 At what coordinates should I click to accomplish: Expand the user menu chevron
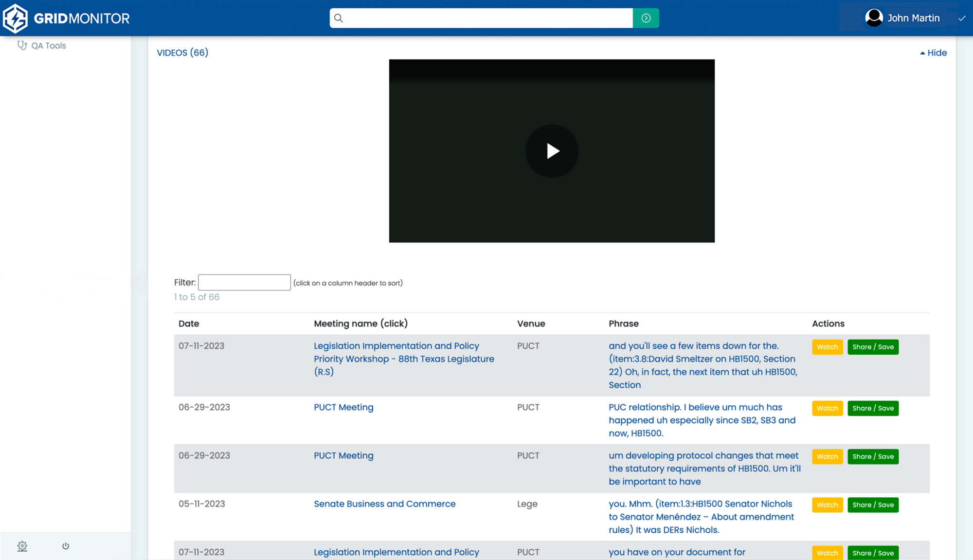(961, 18)
